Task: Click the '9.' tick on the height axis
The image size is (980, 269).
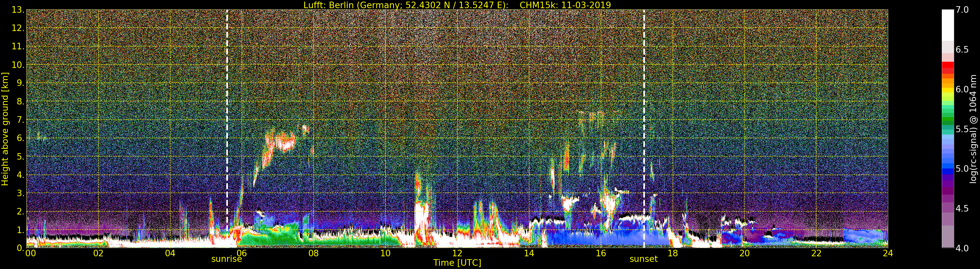Action: coord(20,83)
